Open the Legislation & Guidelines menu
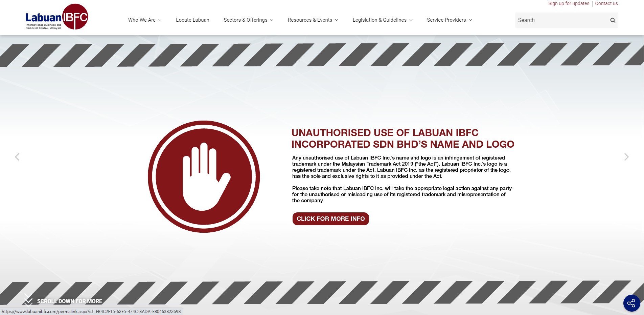Viewport: 644px width, 315px height. pyautogui.click(x=379, y=20)
